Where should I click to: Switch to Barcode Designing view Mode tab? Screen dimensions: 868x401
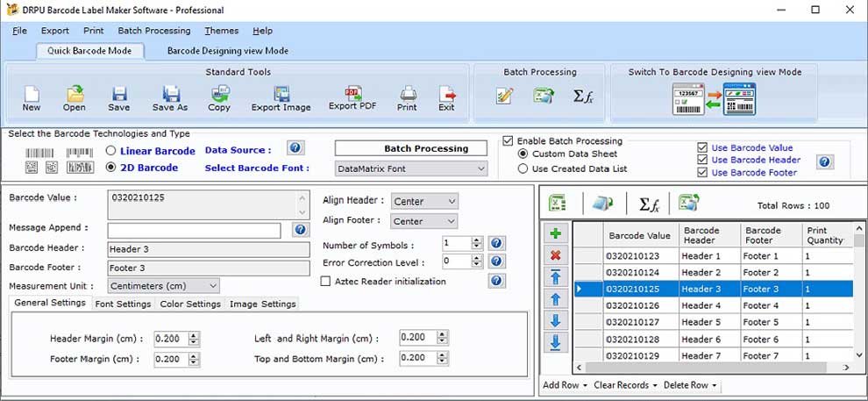pos(227,50)
